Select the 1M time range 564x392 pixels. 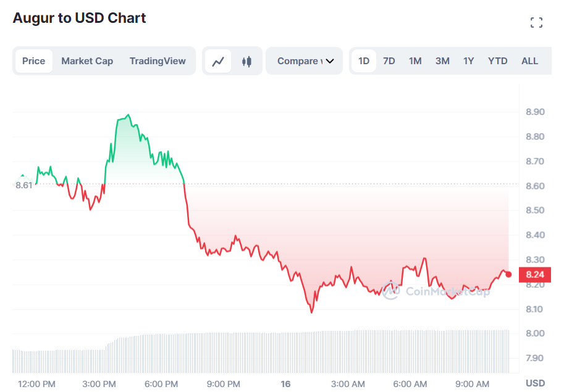[x=415, y=60]
